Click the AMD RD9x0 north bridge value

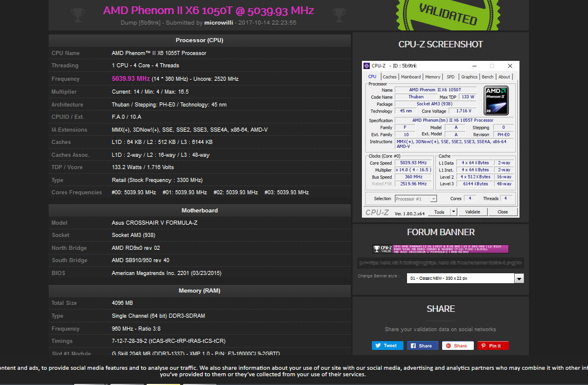(136, 248)
